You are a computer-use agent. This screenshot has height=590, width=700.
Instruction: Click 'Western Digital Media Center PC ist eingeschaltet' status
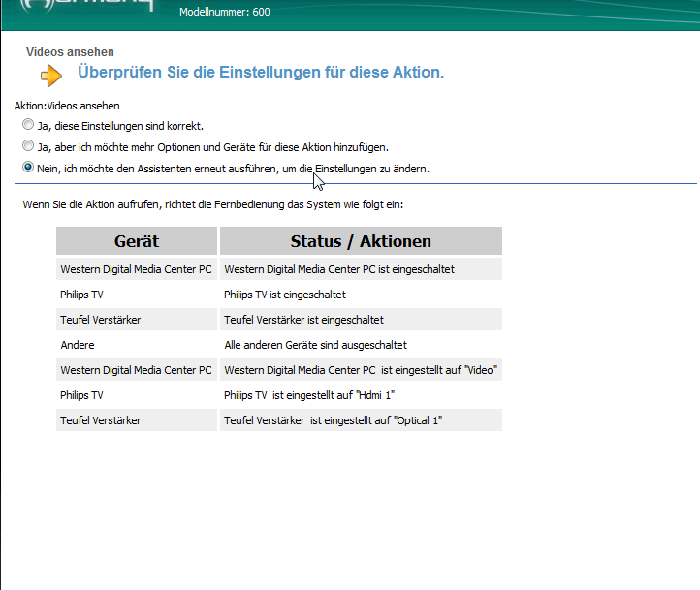pos(339,269)
